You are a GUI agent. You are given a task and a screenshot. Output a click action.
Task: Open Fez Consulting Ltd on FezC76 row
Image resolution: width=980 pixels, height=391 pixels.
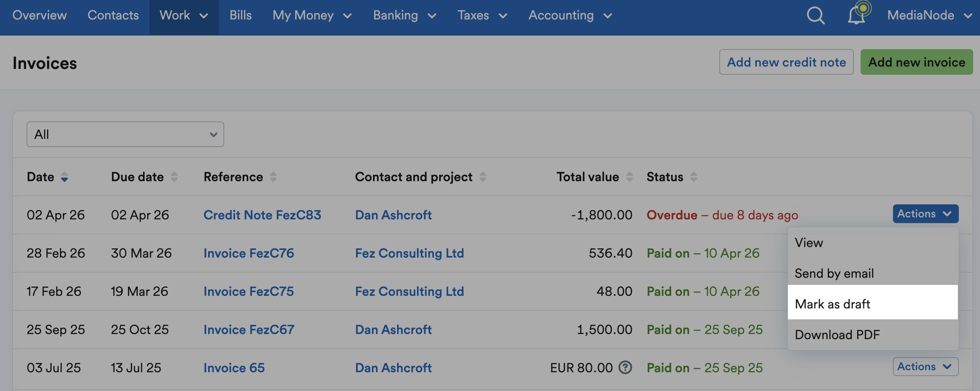coord(409,253)
